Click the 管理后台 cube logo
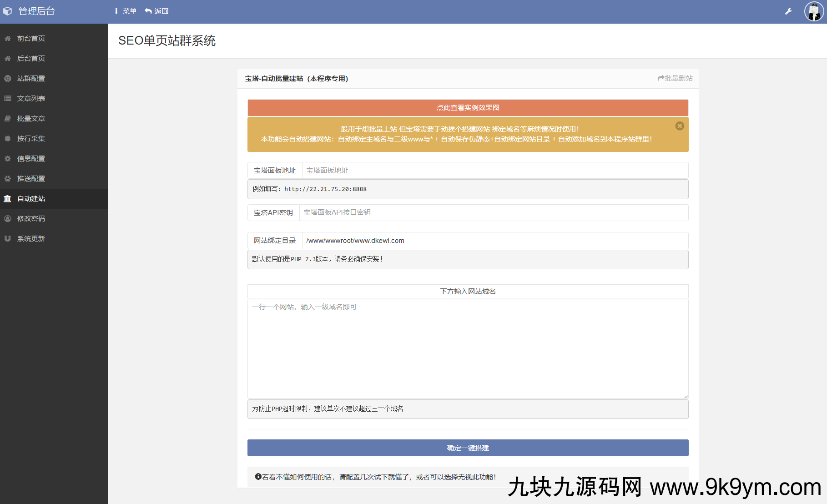This screenshot has height=504, width=827. [x=7, y=10]
